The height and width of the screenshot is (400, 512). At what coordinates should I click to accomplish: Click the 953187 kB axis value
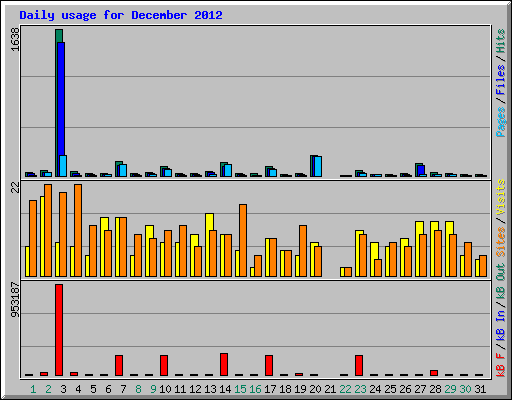[15, 300]
